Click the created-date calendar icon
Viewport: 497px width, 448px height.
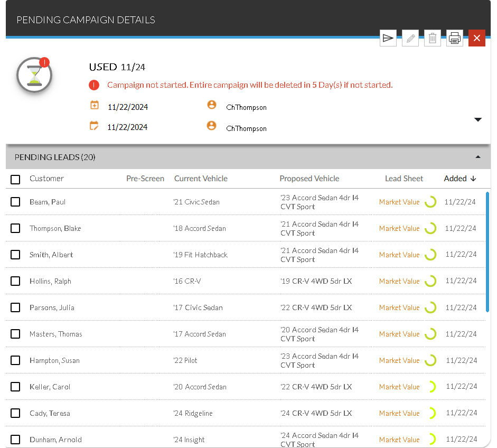tap(95, 105)
